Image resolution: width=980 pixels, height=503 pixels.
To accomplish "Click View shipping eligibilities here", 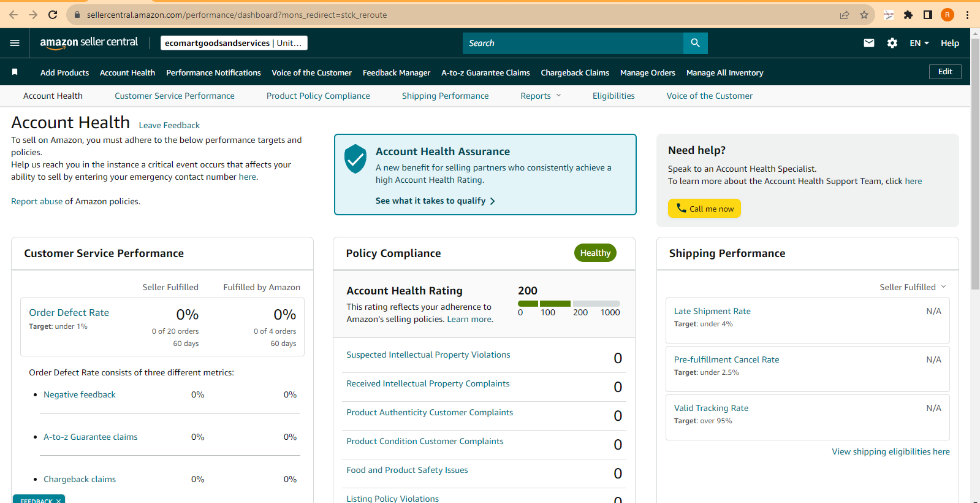I will pyautogui.click(x=891, y=451).
